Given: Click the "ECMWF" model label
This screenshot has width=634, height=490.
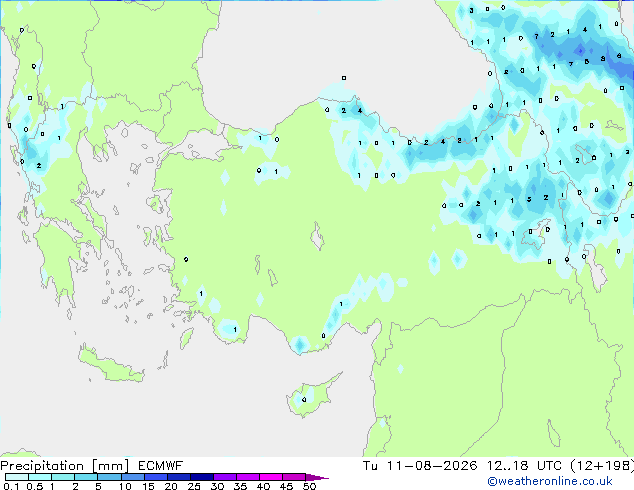Looking at the screenshot, I should click(161, 466).
